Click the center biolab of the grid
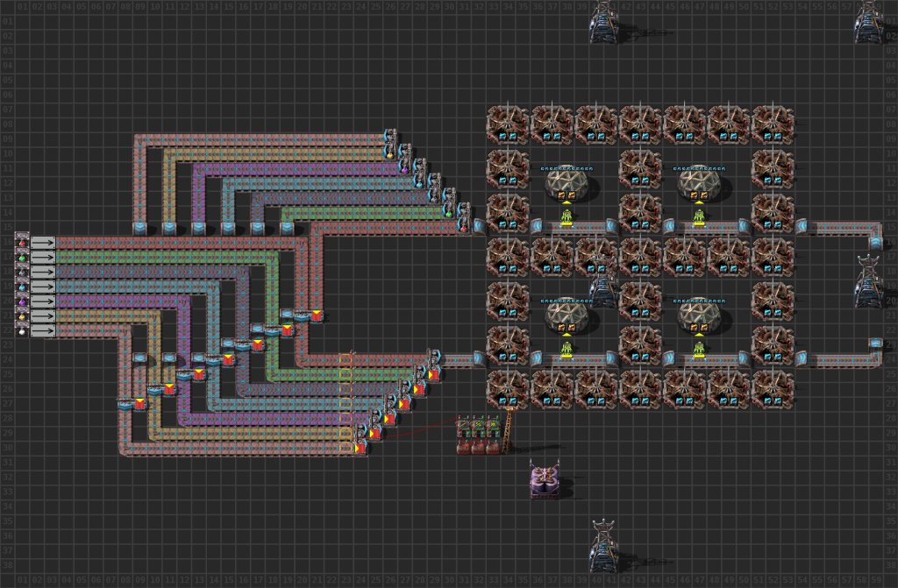Screen dimensions: 898x588 point(640,257)
